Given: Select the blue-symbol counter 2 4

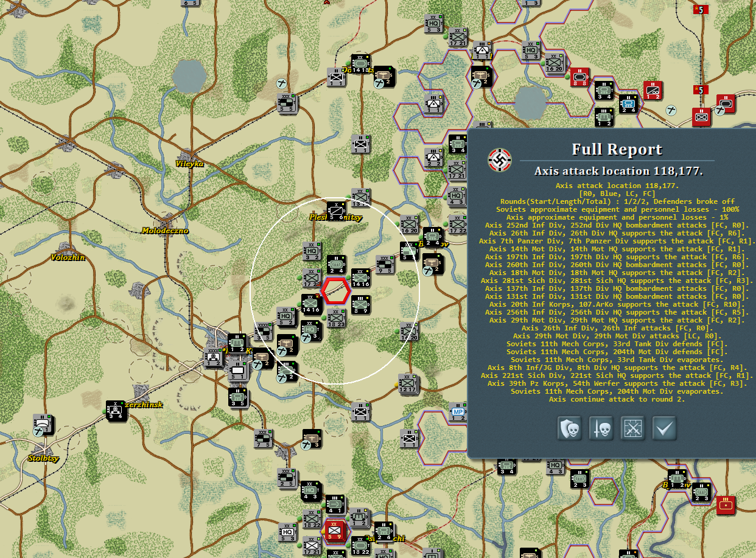Looking at the screenshot, I should [x=629, y=103].
